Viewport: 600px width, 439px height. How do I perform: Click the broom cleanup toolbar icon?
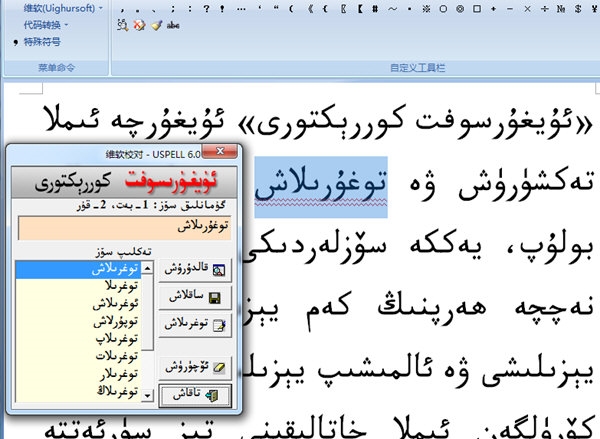tap(156, 25)
